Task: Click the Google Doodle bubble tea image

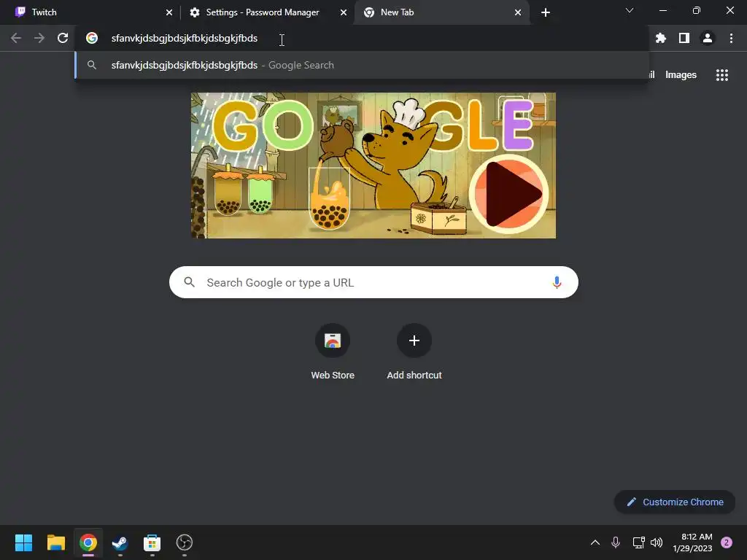Action: point(373,166)
